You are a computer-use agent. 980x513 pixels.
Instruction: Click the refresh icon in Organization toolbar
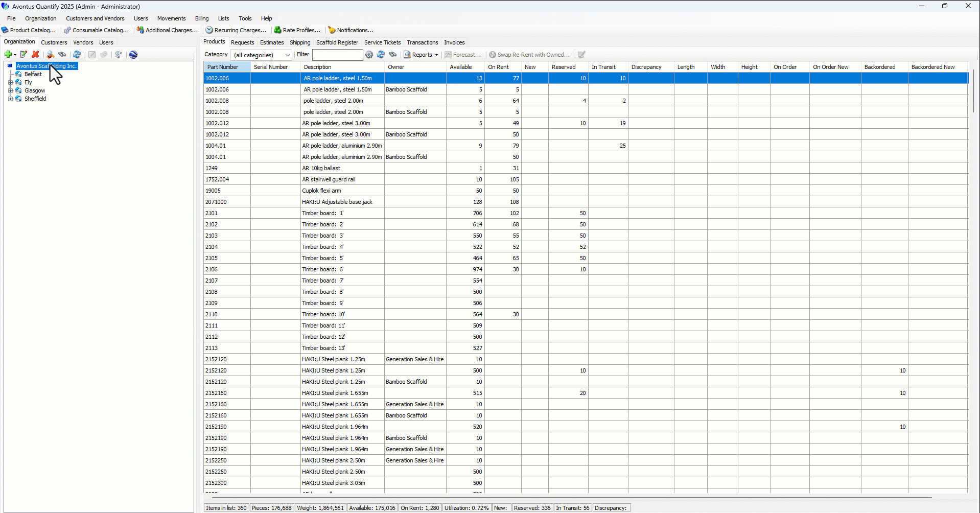point(77,55)
